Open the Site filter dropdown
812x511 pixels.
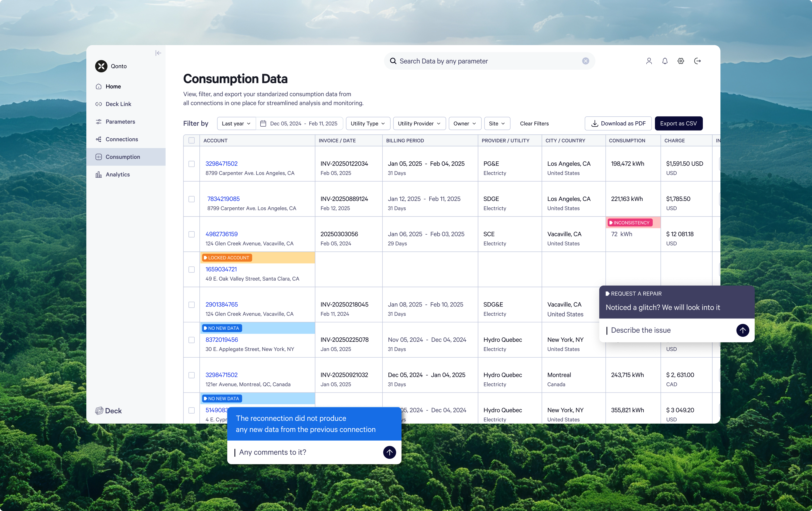pos(497,123)
